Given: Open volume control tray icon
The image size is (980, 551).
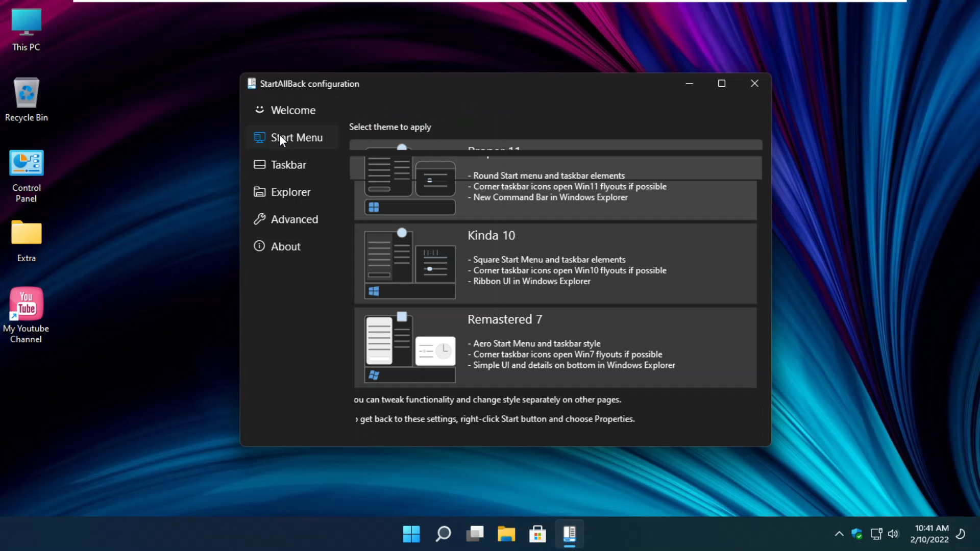Looking at the screenshot, I should tap(893, 534).
